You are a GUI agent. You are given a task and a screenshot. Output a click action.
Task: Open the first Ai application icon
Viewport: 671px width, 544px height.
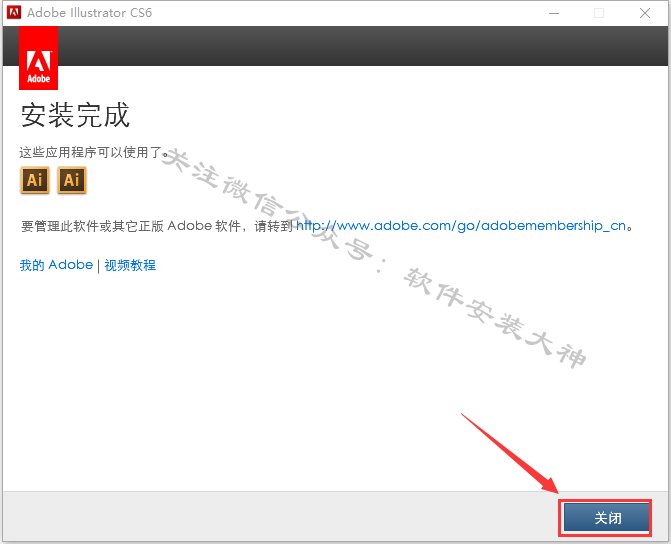click(x=35, y=180)
